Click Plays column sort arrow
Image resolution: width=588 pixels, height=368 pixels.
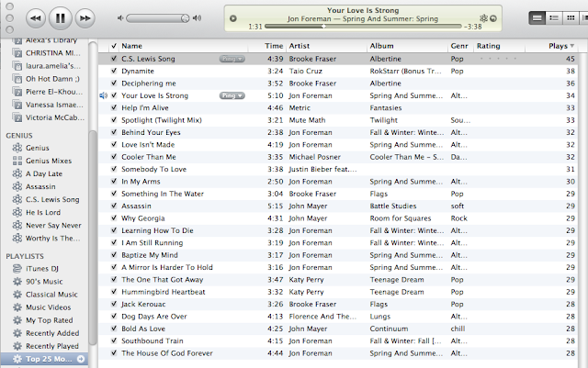[x=572, y=46]
